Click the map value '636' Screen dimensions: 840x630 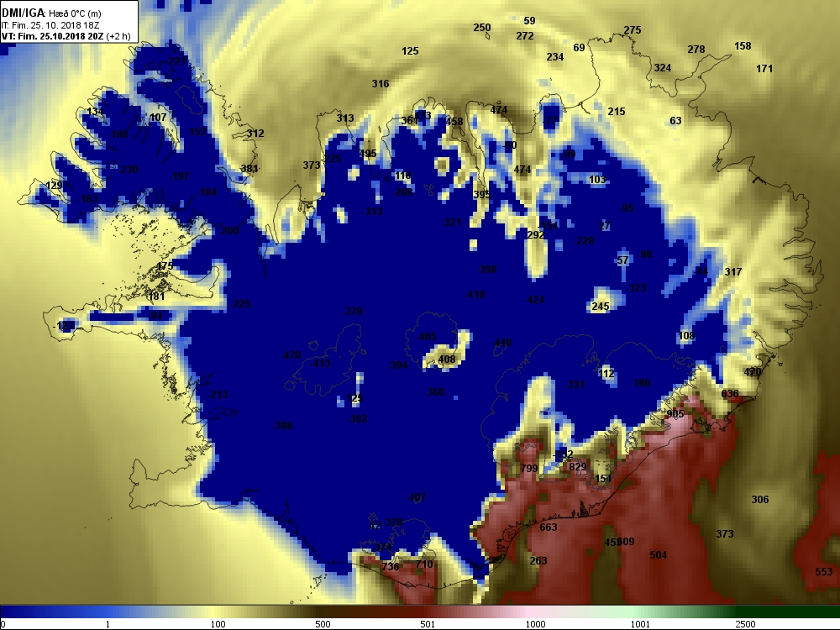tap(730, 394)
